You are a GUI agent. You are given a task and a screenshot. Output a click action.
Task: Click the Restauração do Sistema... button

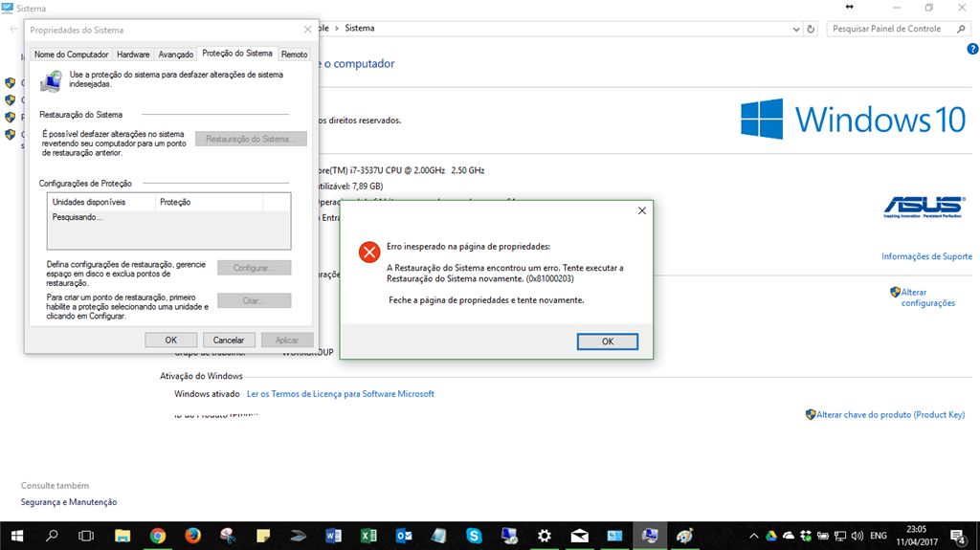click(x=251, y=139)
